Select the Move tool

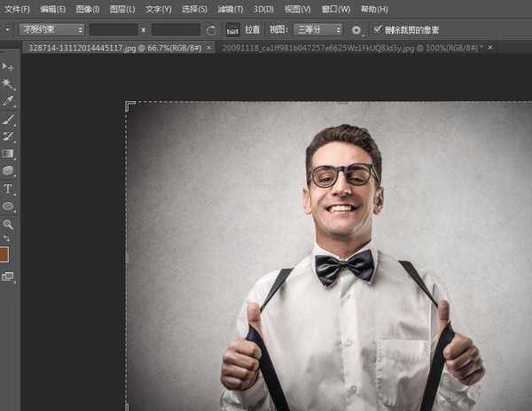click(8, 66)
